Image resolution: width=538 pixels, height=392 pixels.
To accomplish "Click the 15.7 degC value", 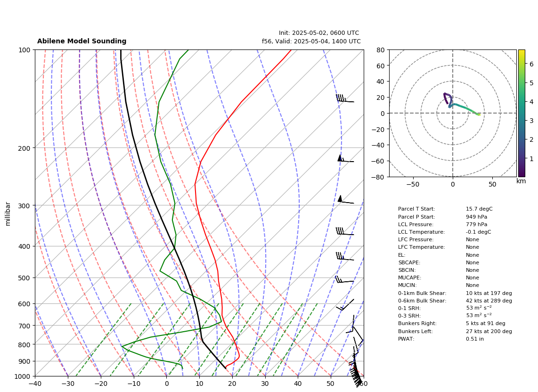I will [479, 209].
